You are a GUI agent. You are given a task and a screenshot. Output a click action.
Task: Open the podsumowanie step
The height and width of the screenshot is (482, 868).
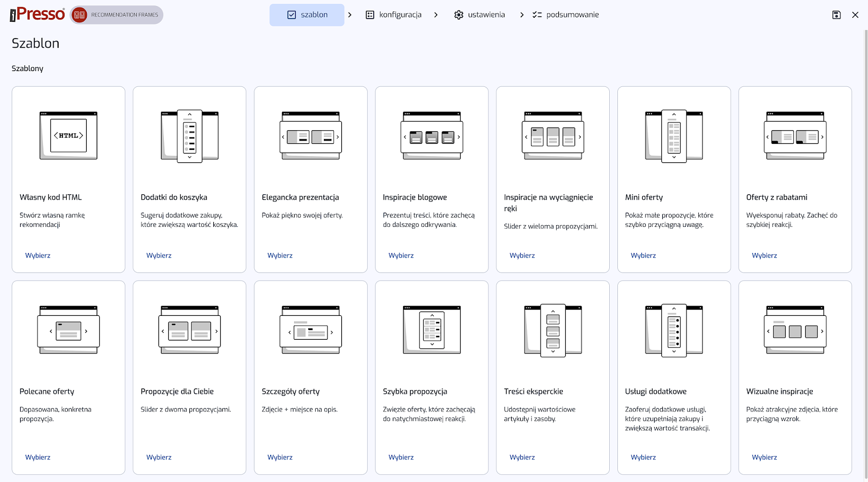(x=566, y=15)
